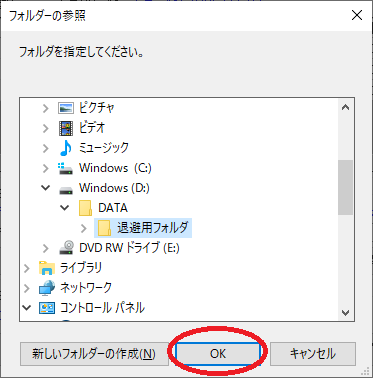Select the ネットワーク label
This screenshot has height=378, width=373.
coord(86,288)
